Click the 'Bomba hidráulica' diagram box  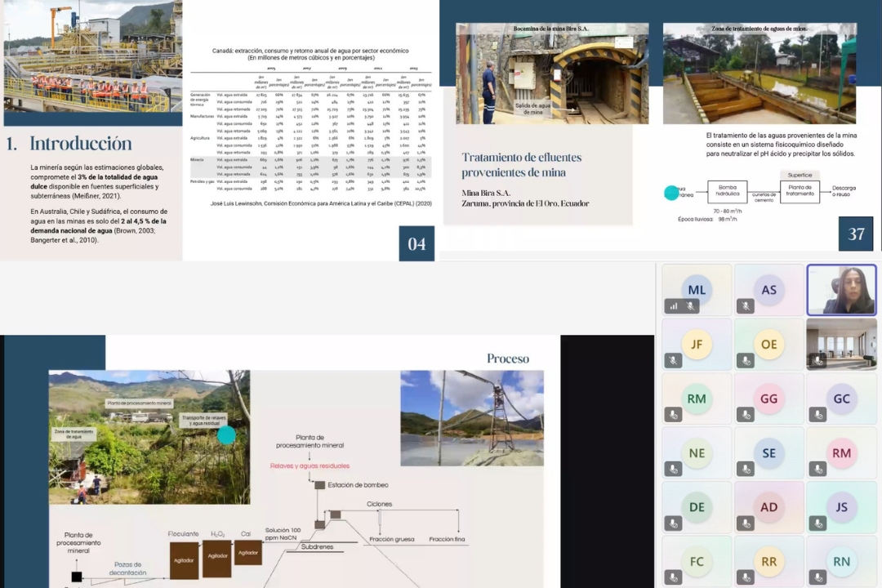point(728,191)
